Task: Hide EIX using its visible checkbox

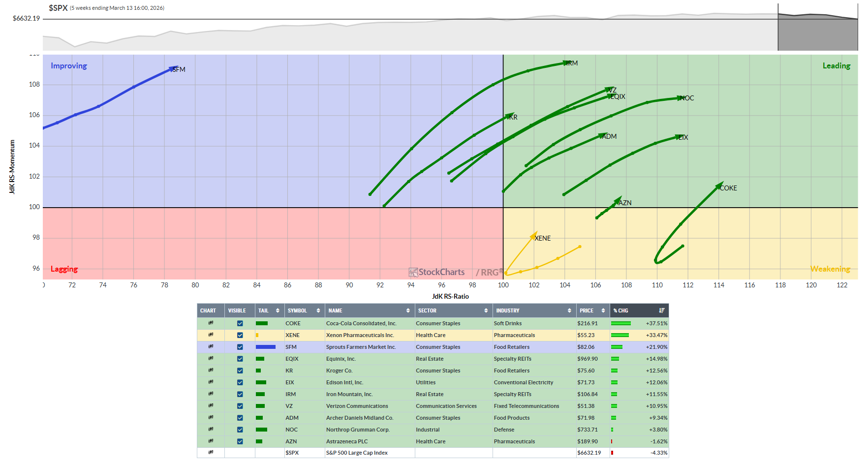Action: [240, 382]
